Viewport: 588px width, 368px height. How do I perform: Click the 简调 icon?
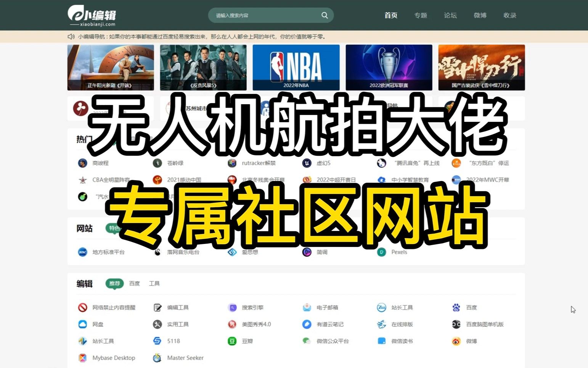pyautogui.click(x=307, y=252)
